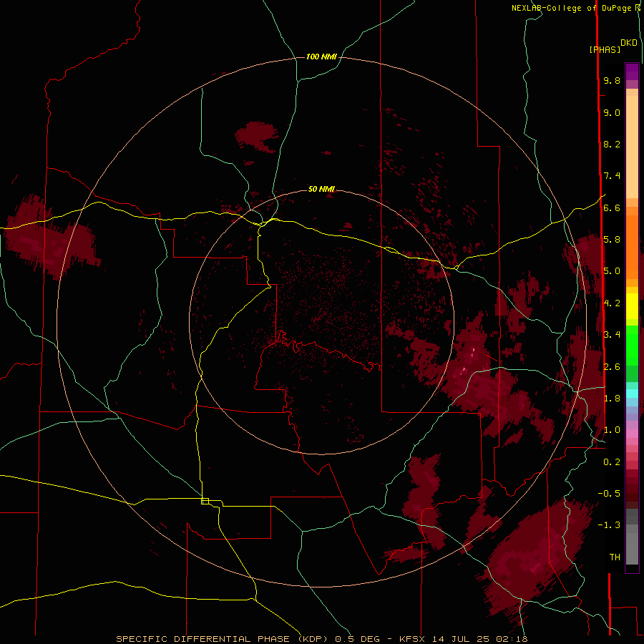Screen dimensions: 644x644
Task: Click the 50 NMI range ring label
Action: tap(321, 189)
